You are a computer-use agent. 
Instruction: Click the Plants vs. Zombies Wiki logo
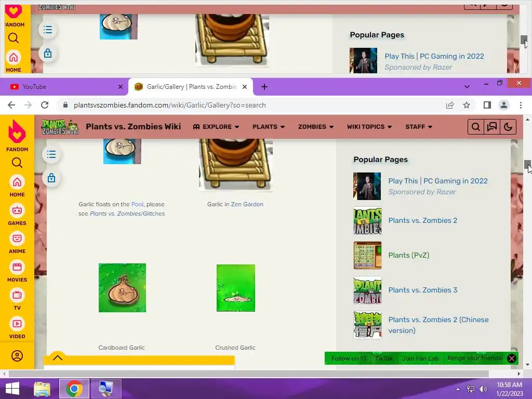tap(60, 127)
